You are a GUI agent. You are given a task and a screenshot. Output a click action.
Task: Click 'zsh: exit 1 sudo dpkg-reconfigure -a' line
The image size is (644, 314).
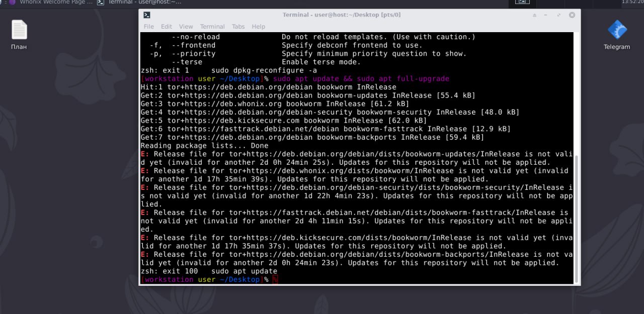click(229, 70)
